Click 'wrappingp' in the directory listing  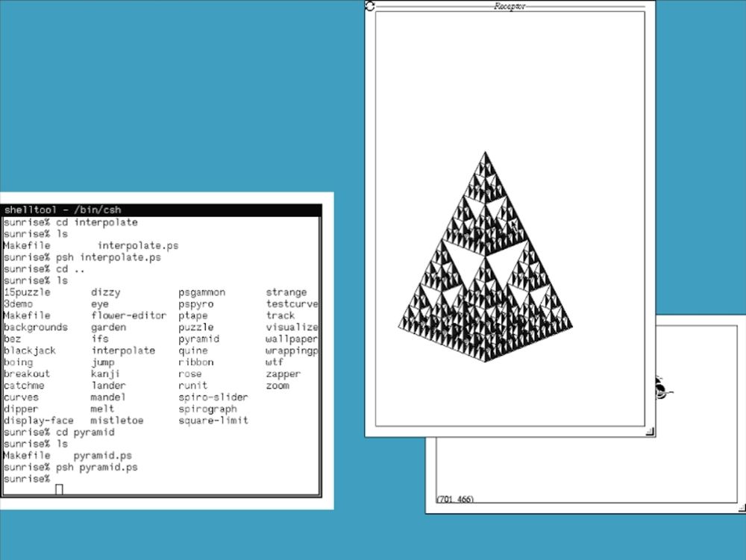pyautogui.click(x=292, y=350)
